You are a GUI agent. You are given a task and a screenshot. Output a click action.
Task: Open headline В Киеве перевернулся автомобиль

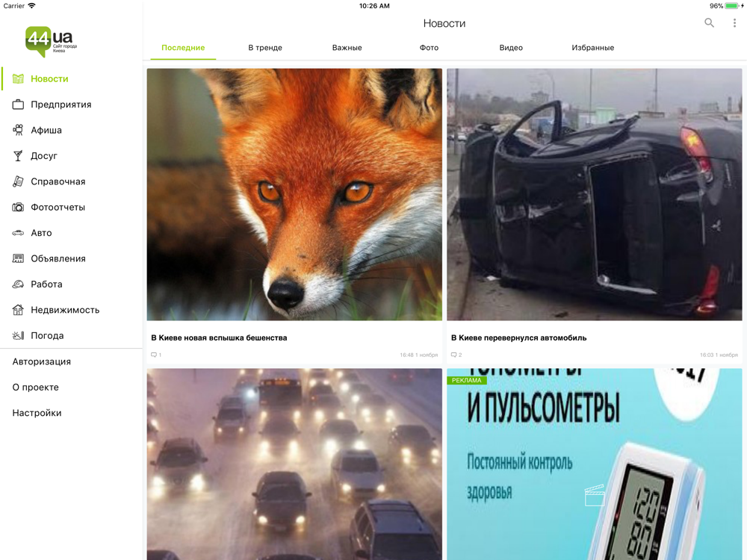pyautogui.click(x=519, y=337)
